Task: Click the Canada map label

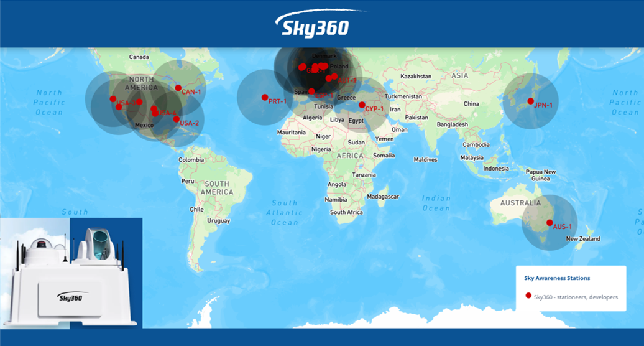Action: click(139, 57)
